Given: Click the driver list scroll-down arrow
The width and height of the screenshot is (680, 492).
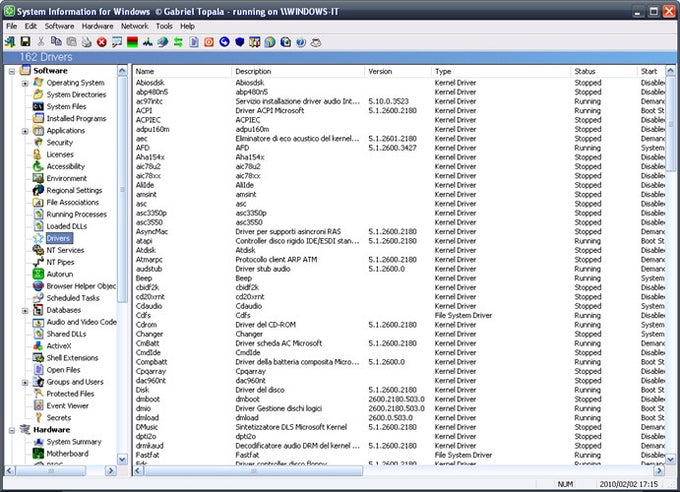Looking at the screenshot, I should point(670,459).
